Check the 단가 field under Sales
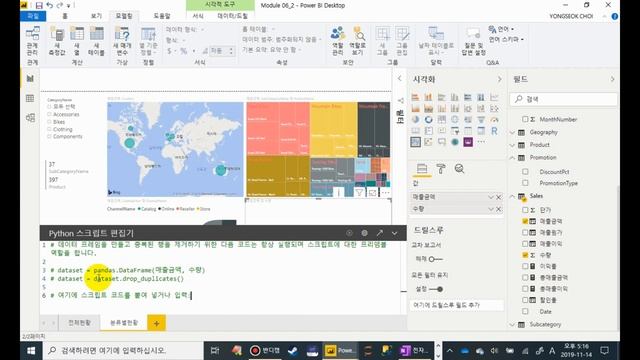The height and width of the screenshot is (360, 640). coord(525,210)
